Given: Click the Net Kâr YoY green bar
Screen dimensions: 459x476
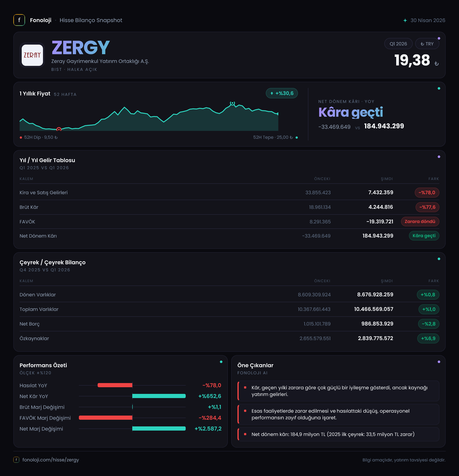Looking at the screenshot, I should coord(159,396).
